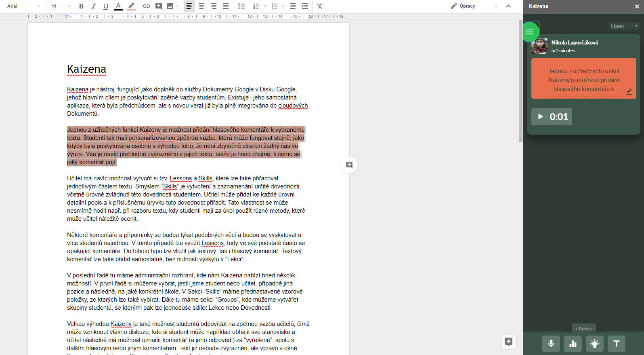Expand the numbered list style arrow
The image size is (644, 355).
(265, 6)
